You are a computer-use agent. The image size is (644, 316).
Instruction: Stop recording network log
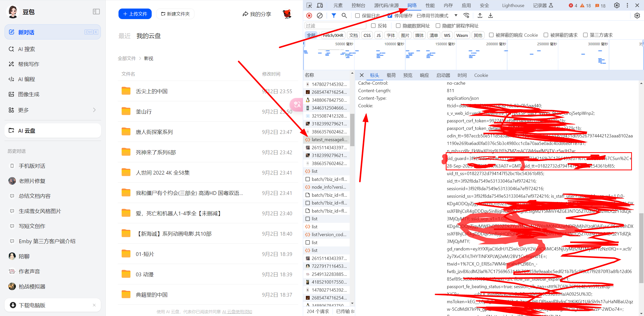[309, 16]
